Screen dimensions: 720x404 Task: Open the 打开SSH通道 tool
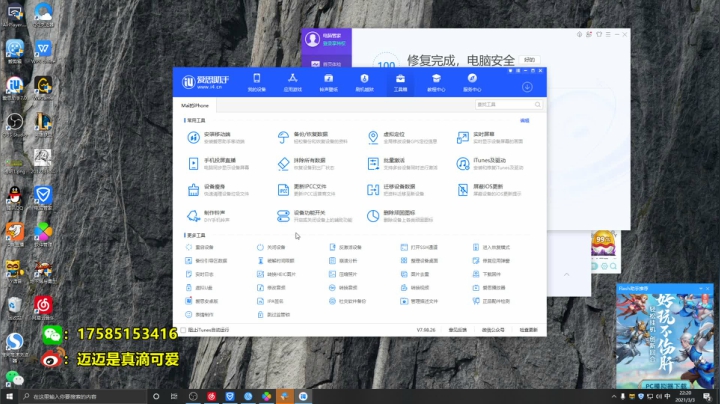point(419,247)
